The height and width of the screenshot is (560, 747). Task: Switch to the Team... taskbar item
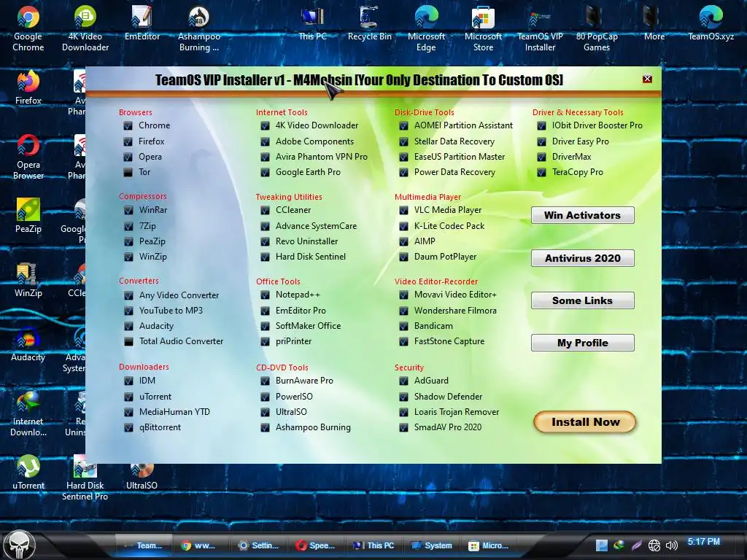coord(144,545)
